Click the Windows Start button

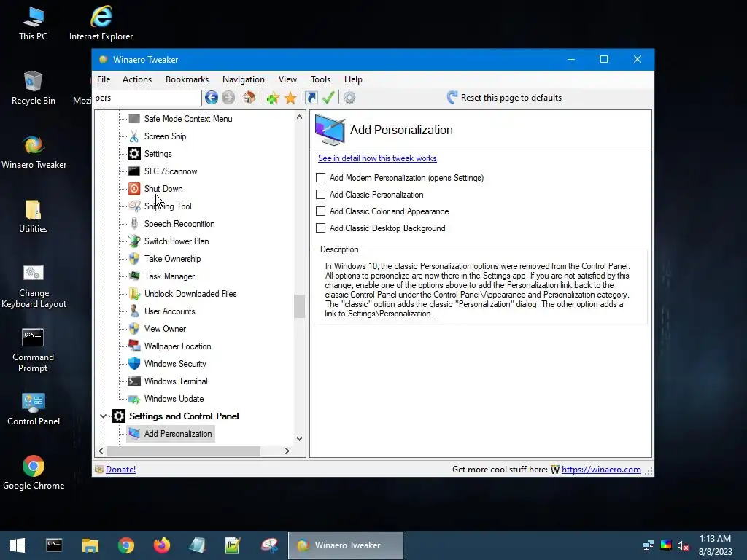tap(18, 545)
